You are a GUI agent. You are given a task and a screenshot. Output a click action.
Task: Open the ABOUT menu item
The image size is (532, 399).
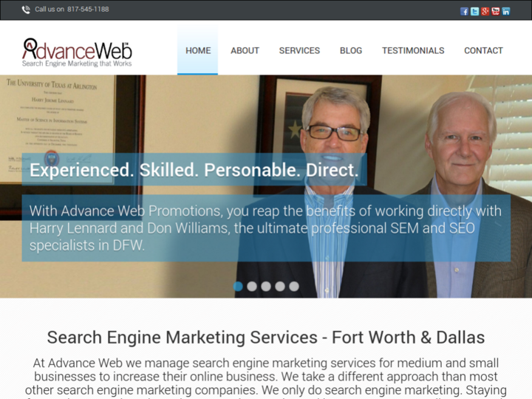point(245,50)
